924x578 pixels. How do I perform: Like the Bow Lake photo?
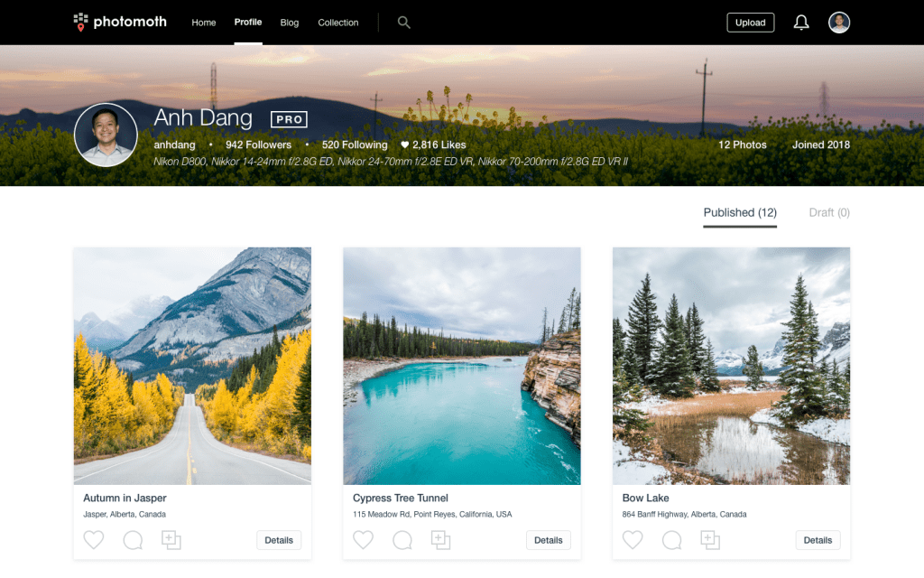click(x=633, y=540)
